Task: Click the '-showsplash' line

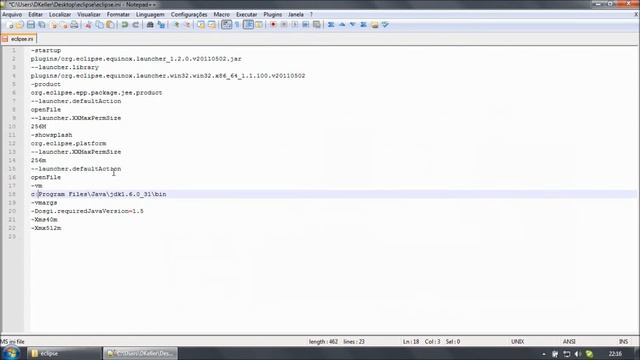Action: coord(51,135)
